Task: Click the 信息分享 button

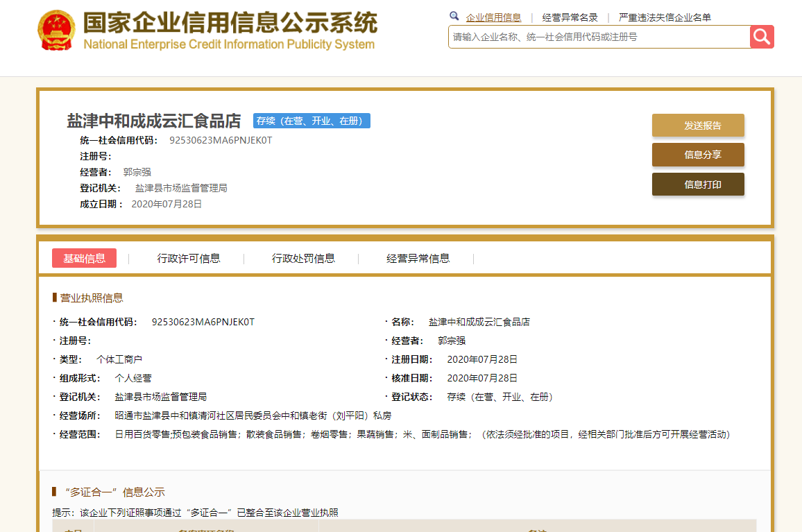Action: click(698, 155)
